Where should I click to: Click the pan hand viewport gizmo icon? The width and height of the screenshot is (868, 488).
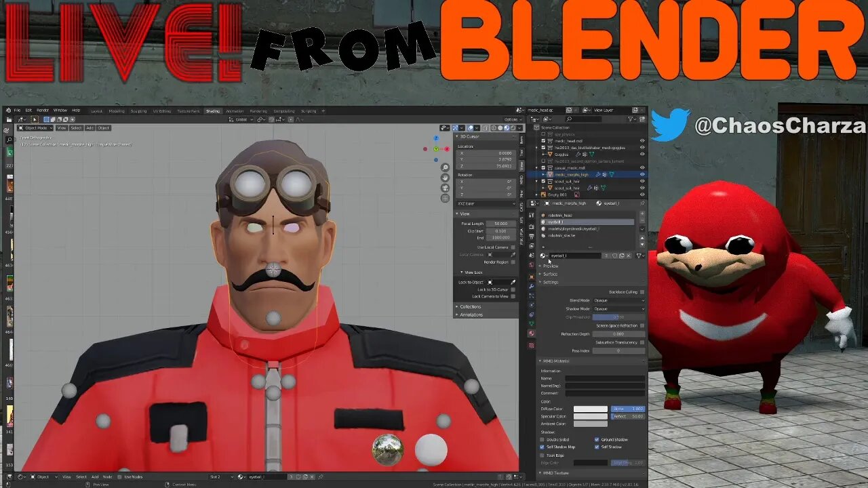445,178
